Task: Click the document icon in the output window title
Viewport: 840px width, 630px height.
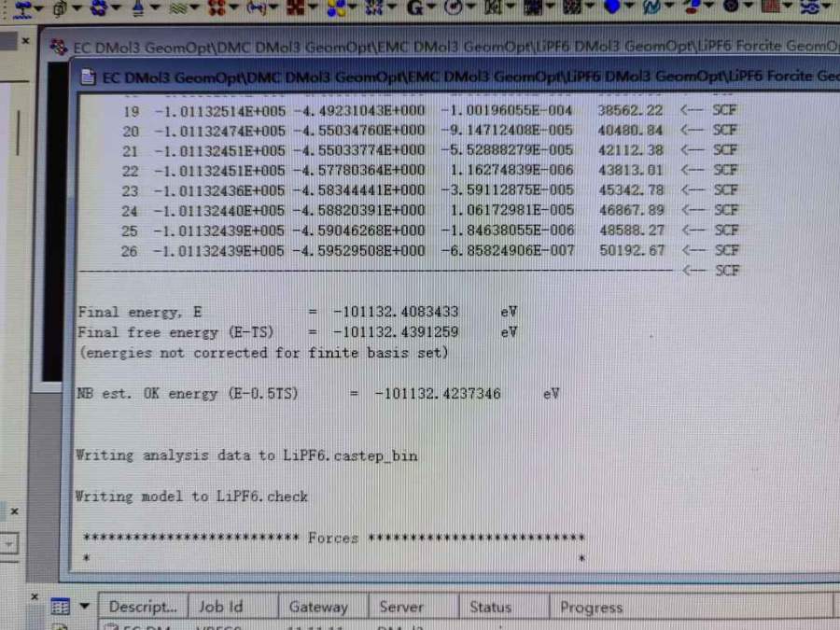Action: [88, 77]
